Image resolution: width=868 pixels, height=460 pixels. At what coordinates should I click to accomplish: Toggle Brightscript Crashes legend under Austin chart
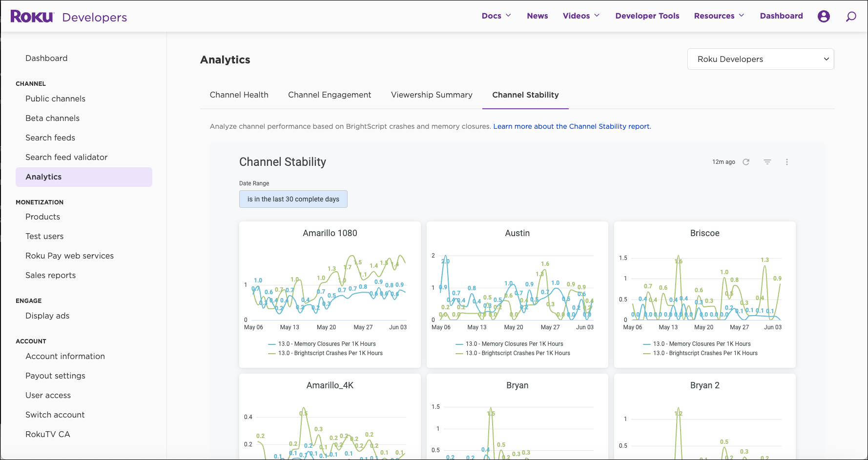(517, 353)
